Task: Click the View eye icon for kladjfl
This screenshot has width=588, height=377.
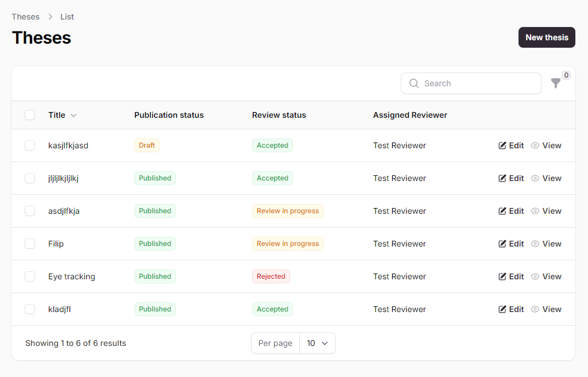Action: (535, 309)
